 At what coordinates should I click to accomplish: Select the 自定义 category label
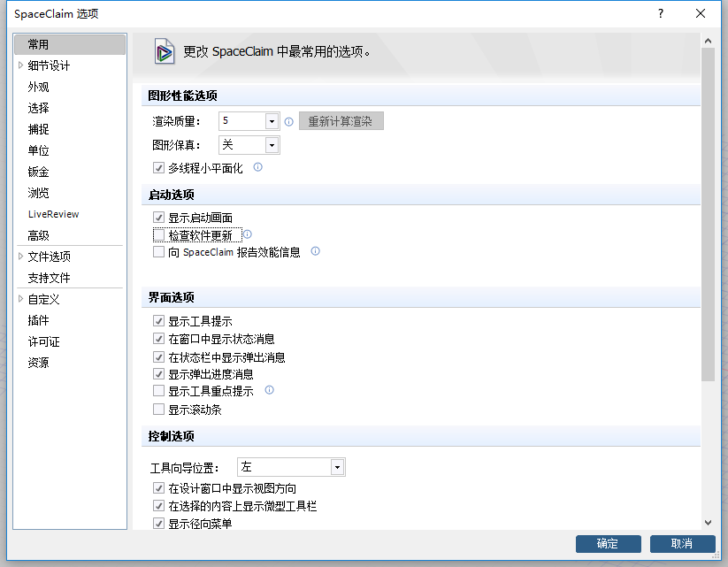pos(43,299)
